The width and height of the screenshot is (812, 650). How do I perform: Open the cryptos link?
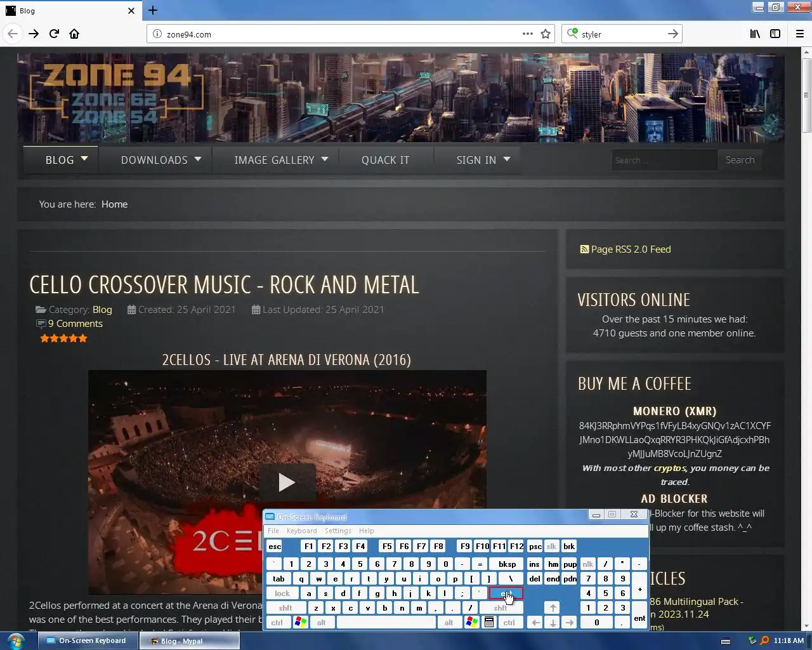(670, 468)
